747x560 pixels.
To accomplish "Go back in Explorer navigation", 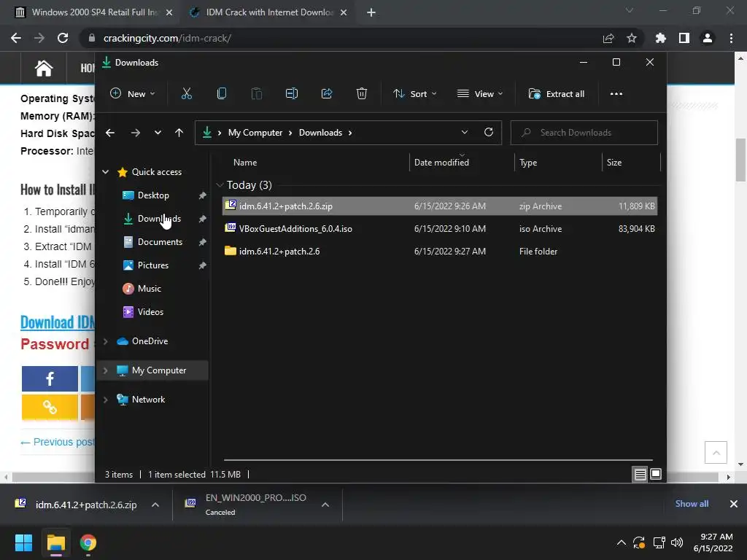I will (x=110, y=133).
